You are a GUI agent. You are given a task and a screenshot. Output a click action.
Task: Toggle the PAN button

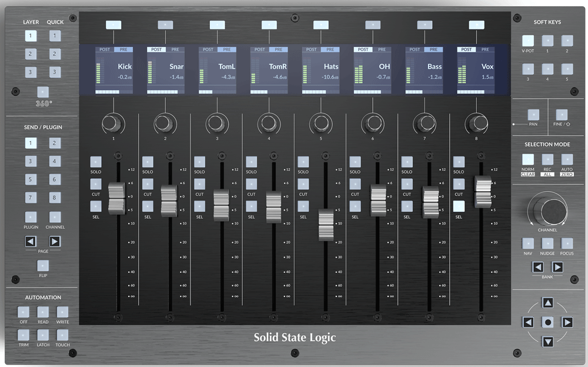[x=533, y=115]
